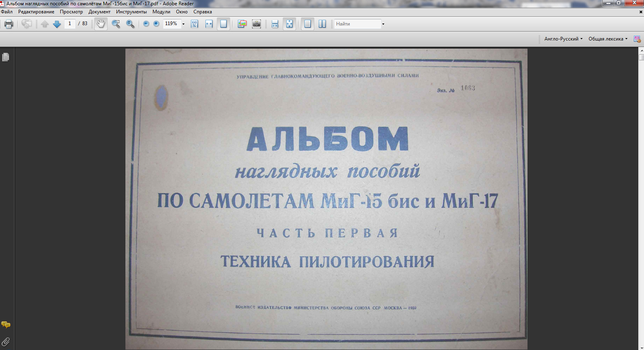Open the Окно menu
Image resolution: width=644 pixels, height=350 pixels.
pyautogui.click(x=182, y=12)
